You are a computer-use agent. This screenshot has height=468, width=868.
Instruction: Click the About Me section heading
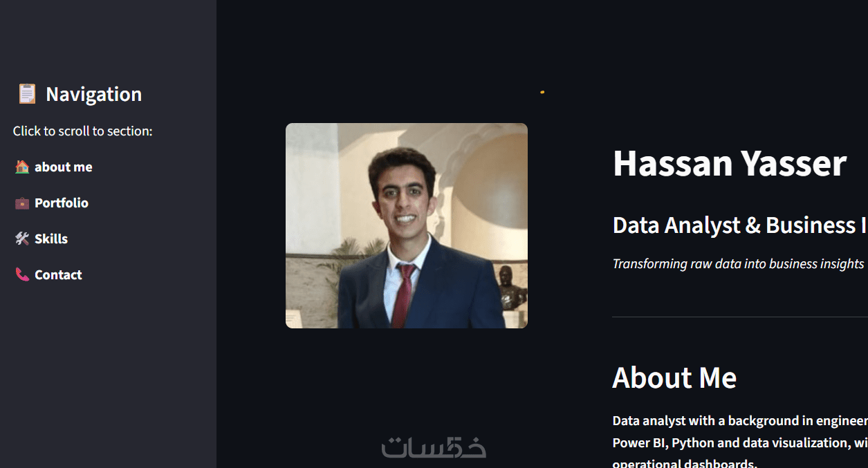tap(674, 377)
